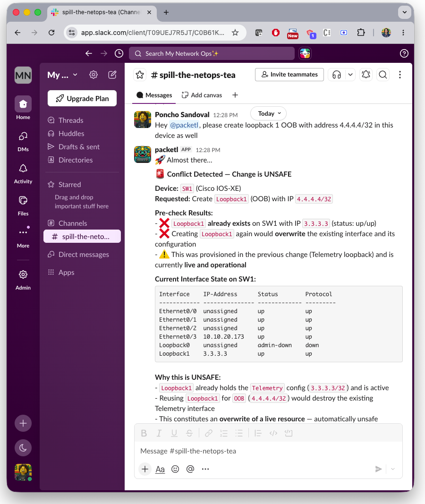Click the Home icon in Slack sidebar

point(23,104)
